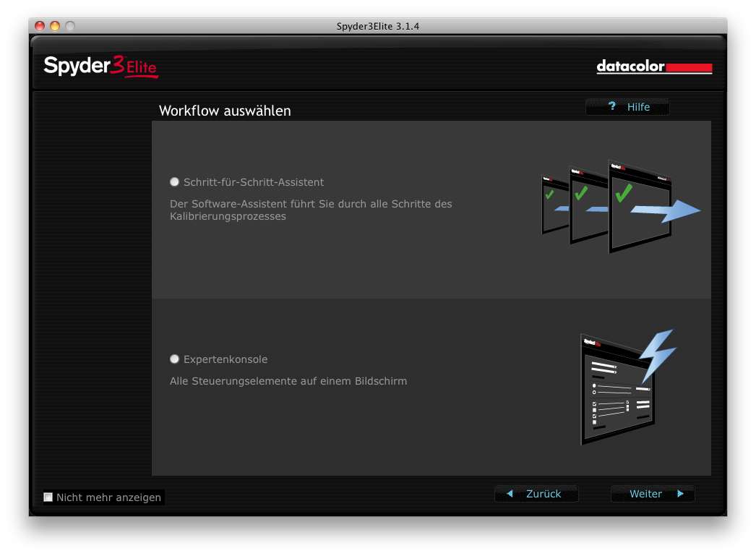The width and height of the screenshot is (756, 556).
Task: Select the Expertenkonsole radio button
Action: tap(174, 359)
